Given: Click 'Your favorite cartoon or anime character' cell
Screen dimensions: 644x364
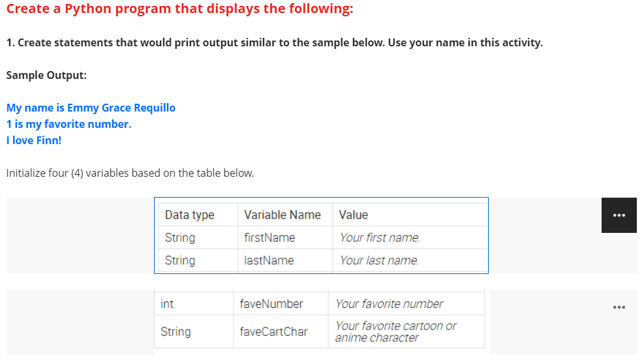Looking at the screenshot, I should point(406,331).
